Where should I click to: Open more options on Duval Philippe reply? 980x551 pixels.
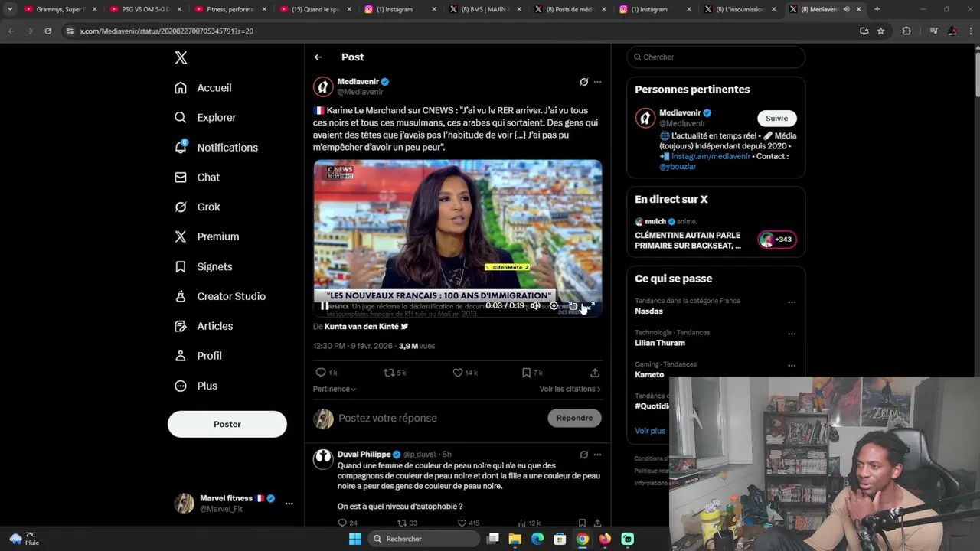pos(598,455)
